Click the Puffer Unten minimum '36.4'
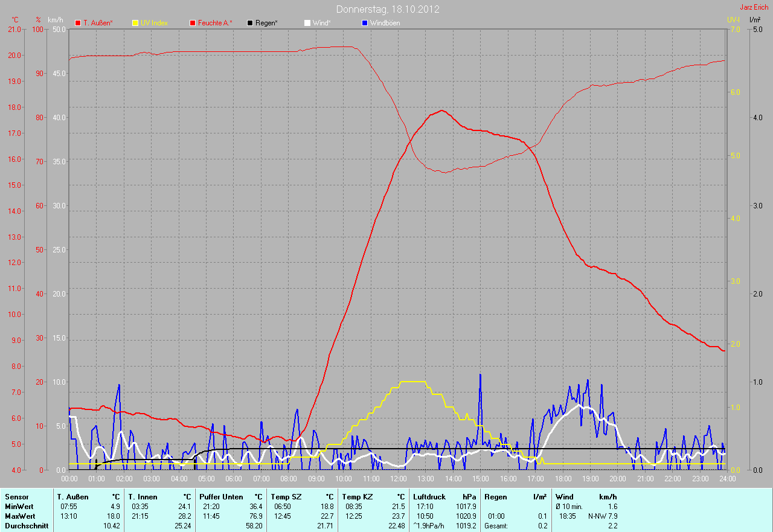Image resolution: width=773 pixels, height=532 pixels. [x=256, y=507]
